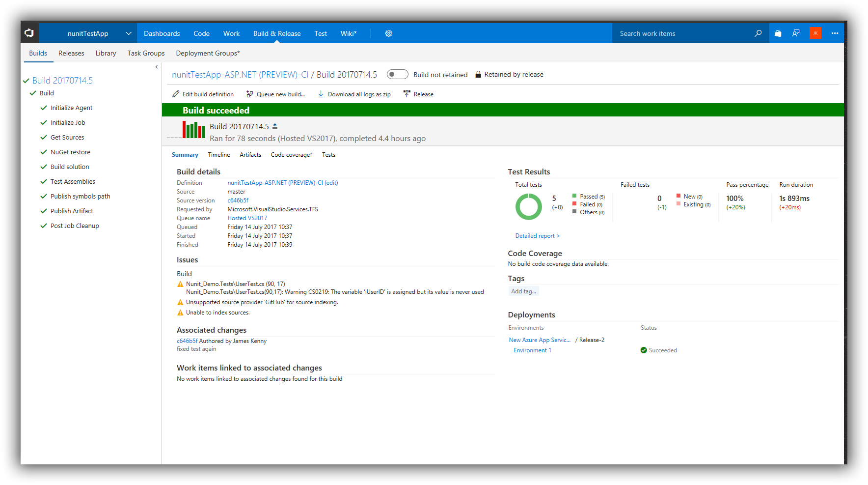Switch to the Task Groups sub-tab
This screenshot has height=485, width=868.
(x=146, y=53)
